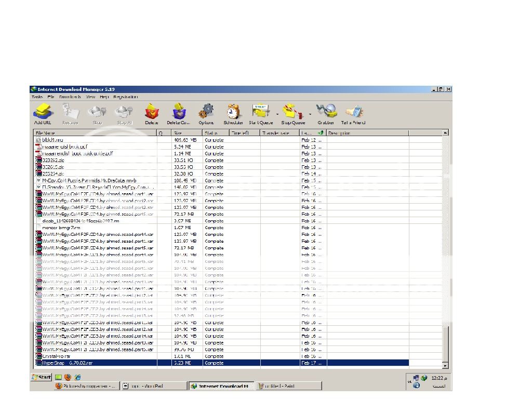Click the archive icon beside CrystalPro.rar

[38, 356]
